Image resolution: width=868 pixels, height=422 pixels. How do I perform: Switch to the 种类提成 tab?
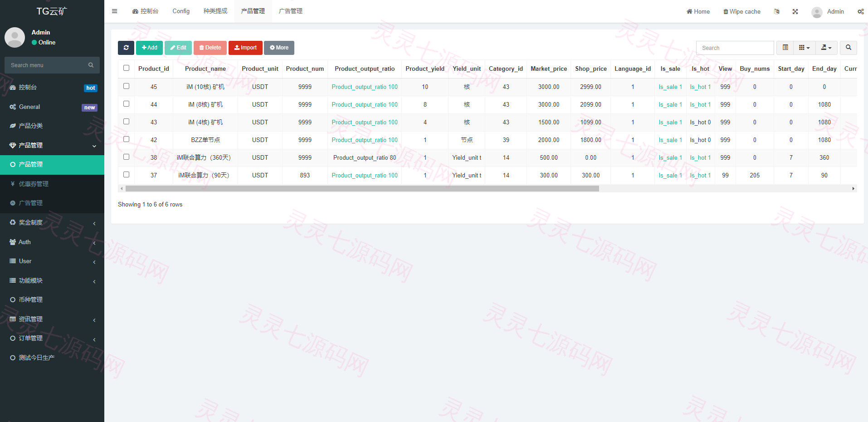[x=215, y=11]
